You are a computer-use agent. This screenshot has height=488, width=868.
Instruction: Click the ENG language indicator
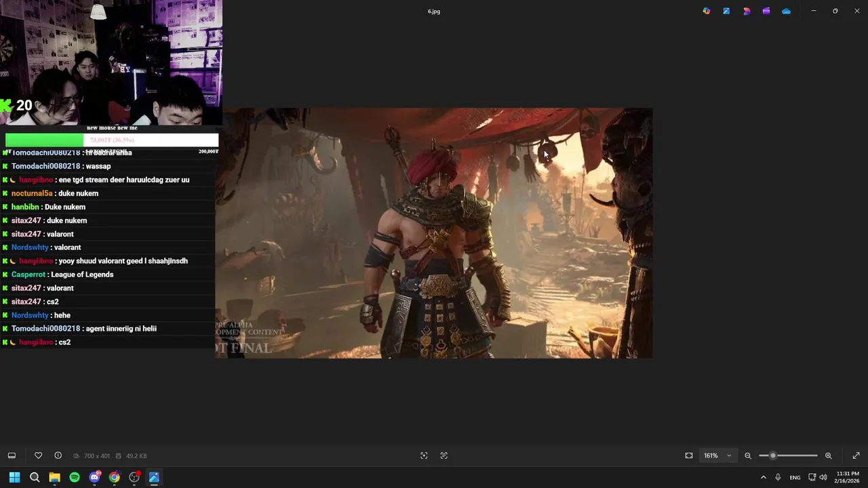pyautogui.click(x=795, y=477)
